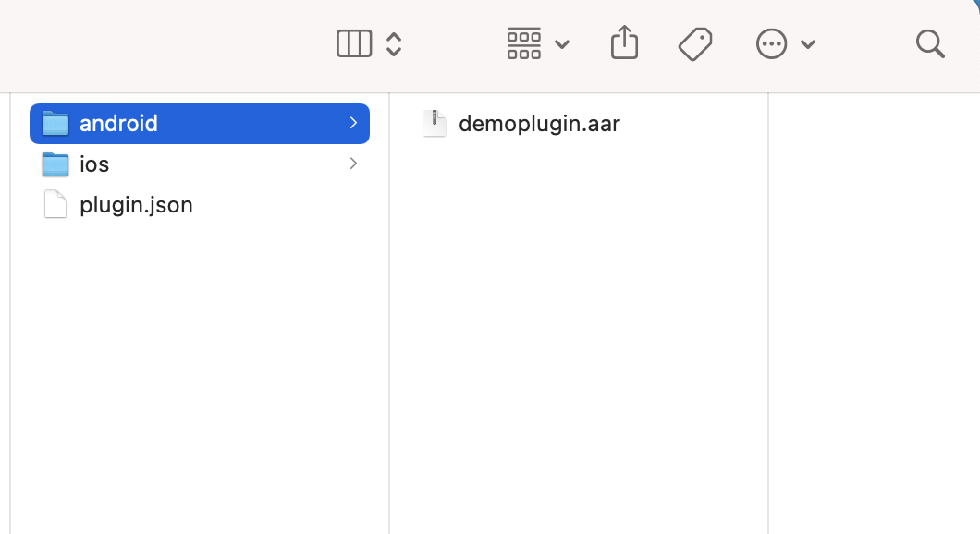The image size is (980, 534).
Task: Open the view mode up-down chevron selector
Action: pyautogui.click(x=394, y=44)
